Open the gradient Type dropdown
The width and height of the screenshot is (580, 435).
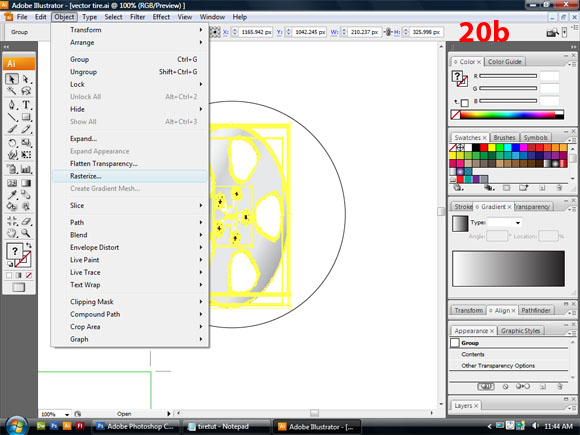(x=517, y=223)
